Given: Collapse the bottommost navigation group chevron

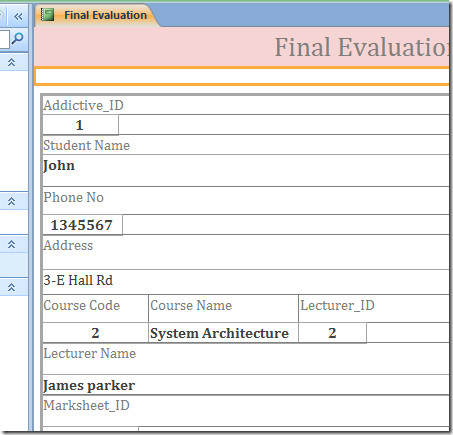Looking at the screenshot, I should click(x=11, y=287).
